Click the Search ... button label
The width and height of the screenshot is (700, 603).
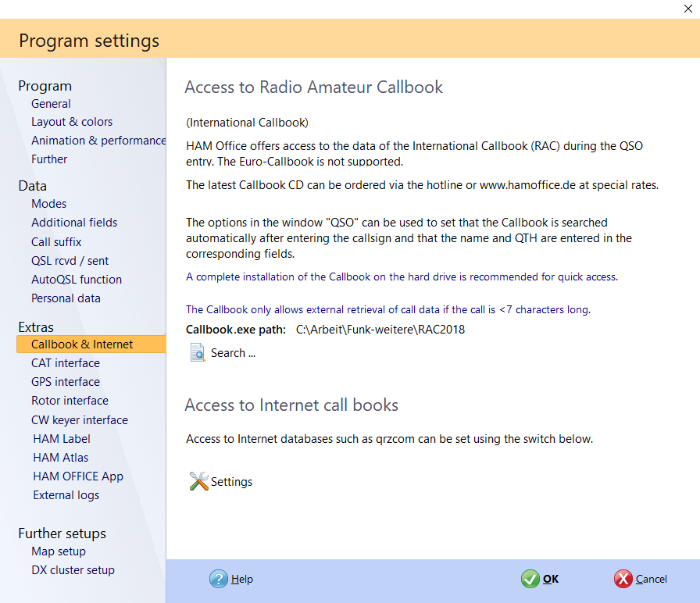click(x=233, y=353)
